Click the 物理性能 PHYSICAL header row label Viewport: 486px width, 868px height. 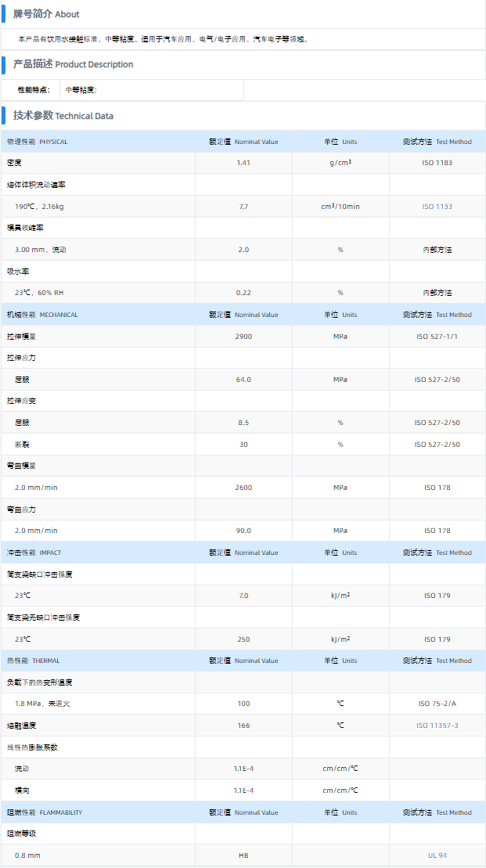(x=38, y=142)
